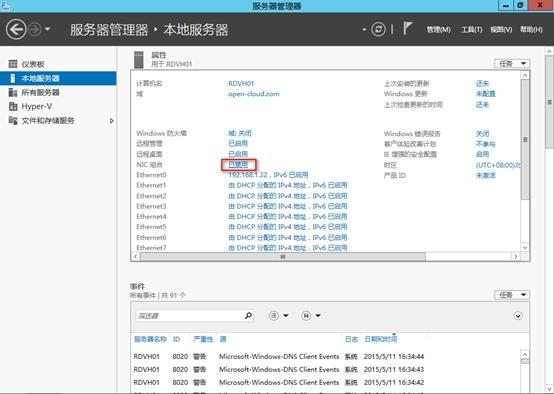Open the 管理(M) menu
554x394 pixels.
[x=438, y=30]
